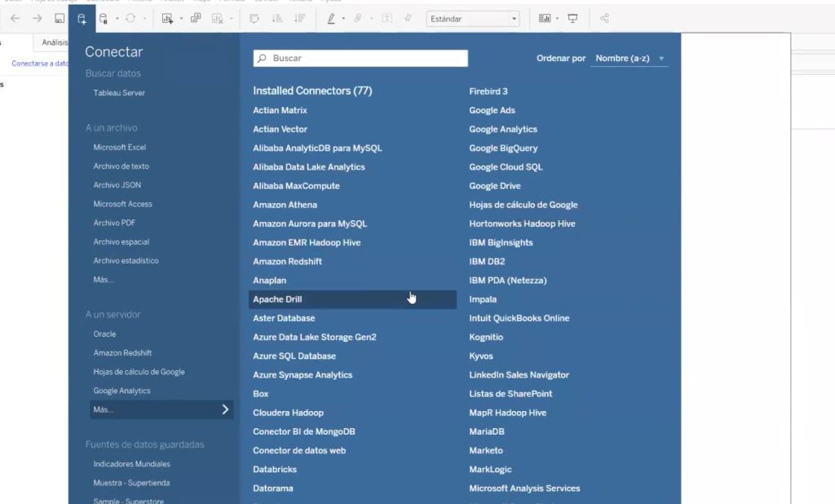Click the new data source cylinder icon

pos(82,20)
